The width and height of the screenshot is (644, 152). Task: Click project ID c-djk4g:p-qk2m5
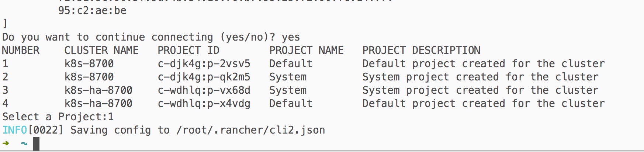204,77
